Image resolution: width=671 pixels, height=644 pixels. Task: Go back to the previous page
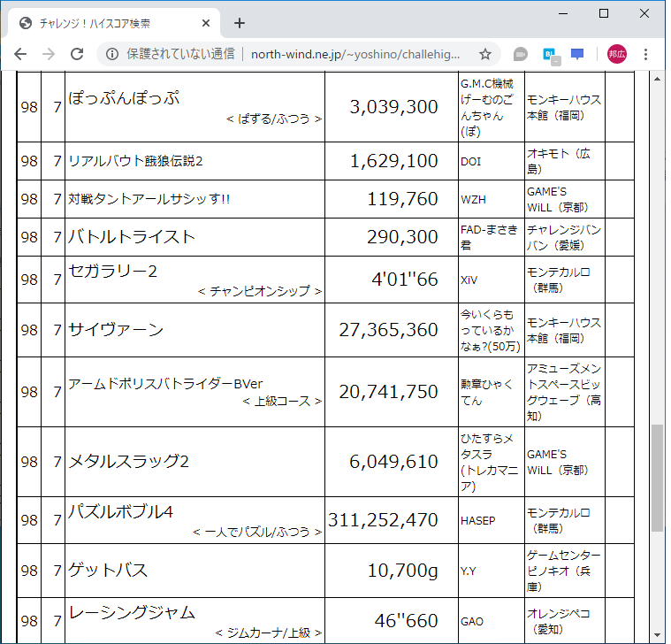[20, 54]
